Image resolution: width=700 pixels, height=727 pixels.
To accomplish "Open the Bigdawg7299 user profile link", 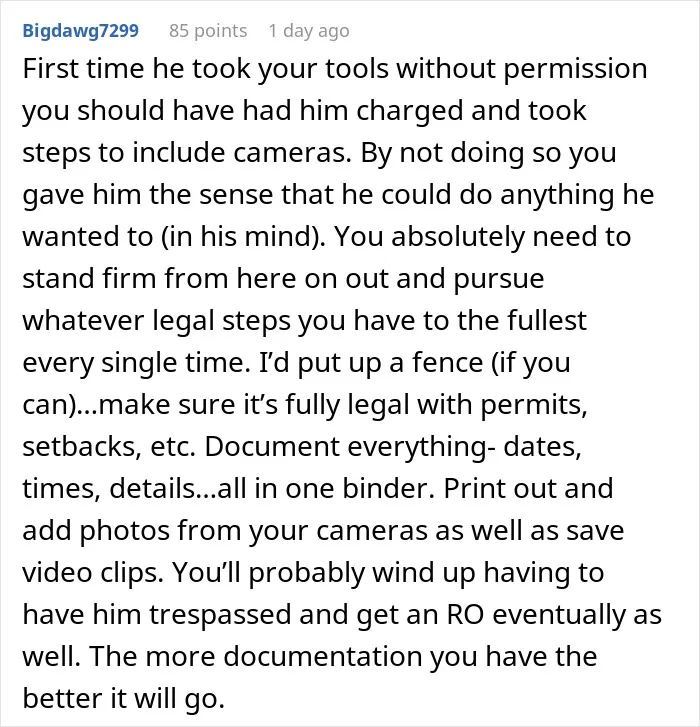I will coord(81,31).
